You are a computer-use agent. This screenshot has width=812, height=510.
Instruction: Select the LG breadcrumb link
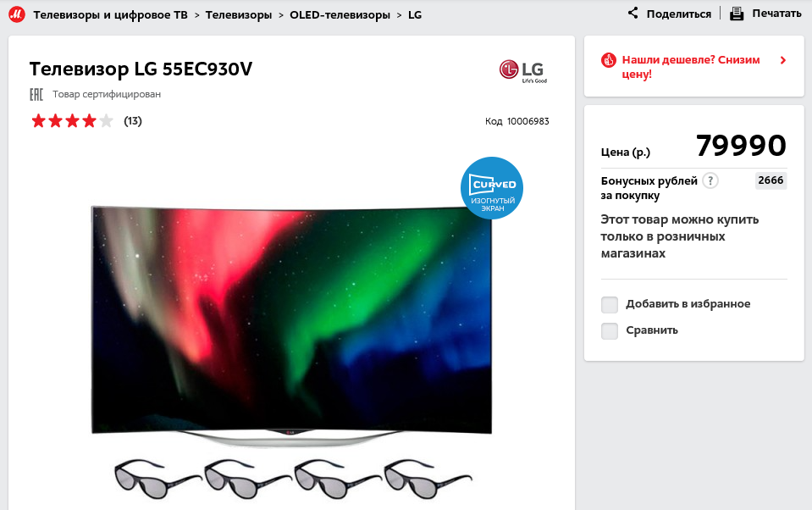point(415,15)
